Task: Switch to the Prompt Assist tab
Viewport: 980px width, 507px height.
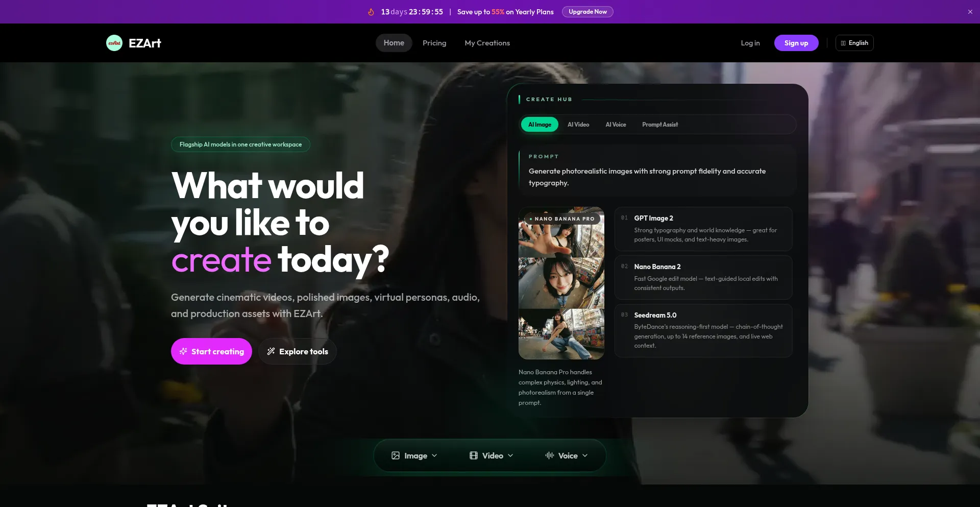Action: tap(660, 125)
